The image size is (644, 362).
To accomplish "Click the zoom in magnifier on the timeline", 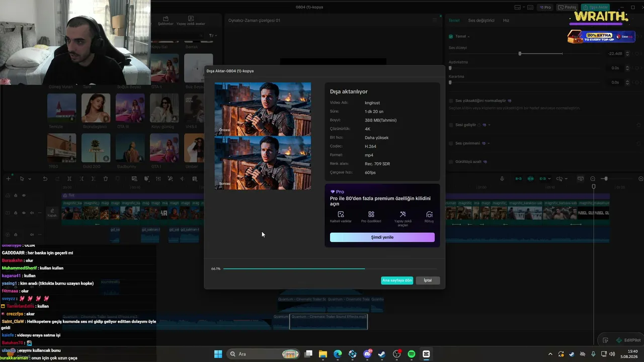I will (x=640, y=179).
